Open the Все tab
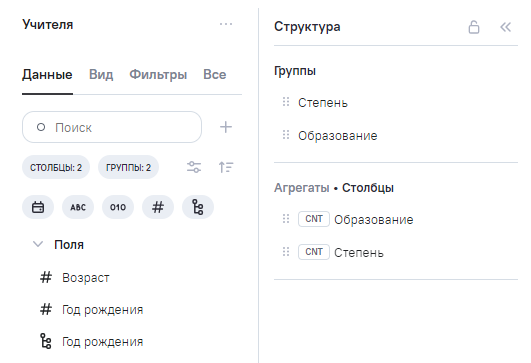Viewport: 531px width, 363px height. pyautogui.click(x=215, y=74)
